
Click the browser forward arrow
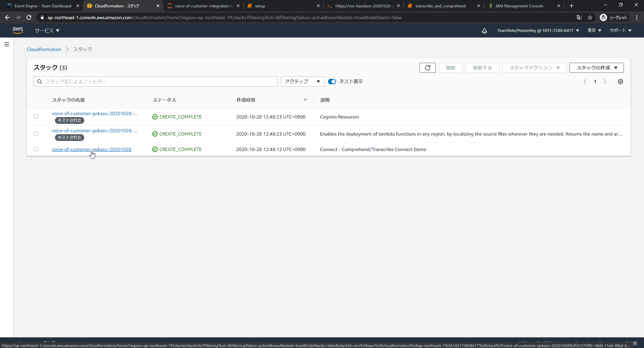(x=18, y=17)
